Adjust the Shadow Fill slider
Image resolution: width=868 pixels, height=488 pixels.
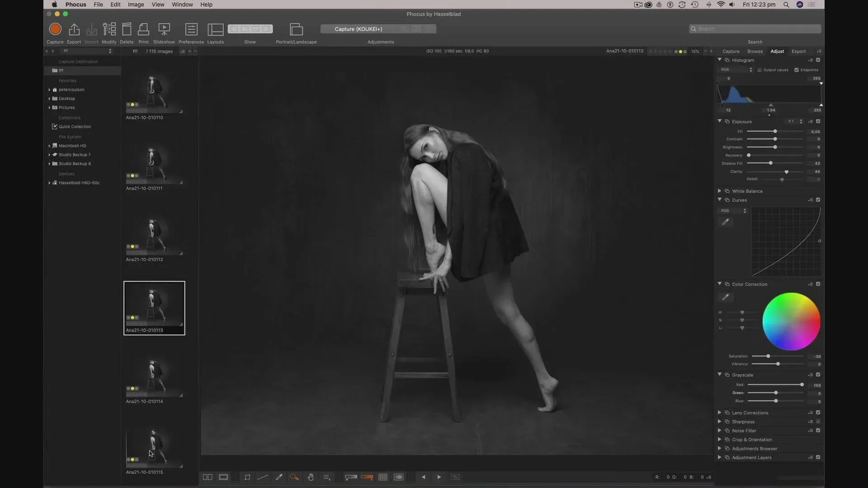(770, 163)
